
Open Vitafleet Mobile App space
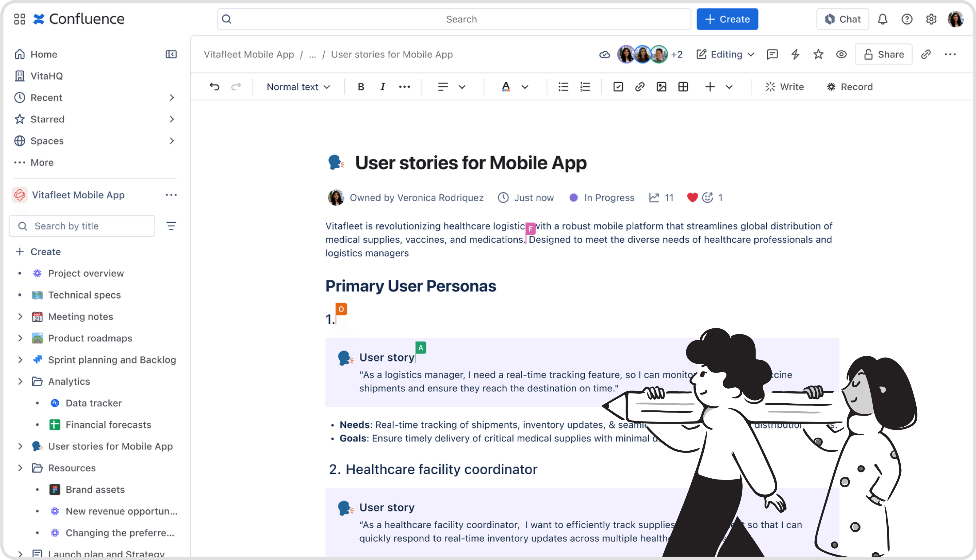pyautogui.click(x=78, y=195)
